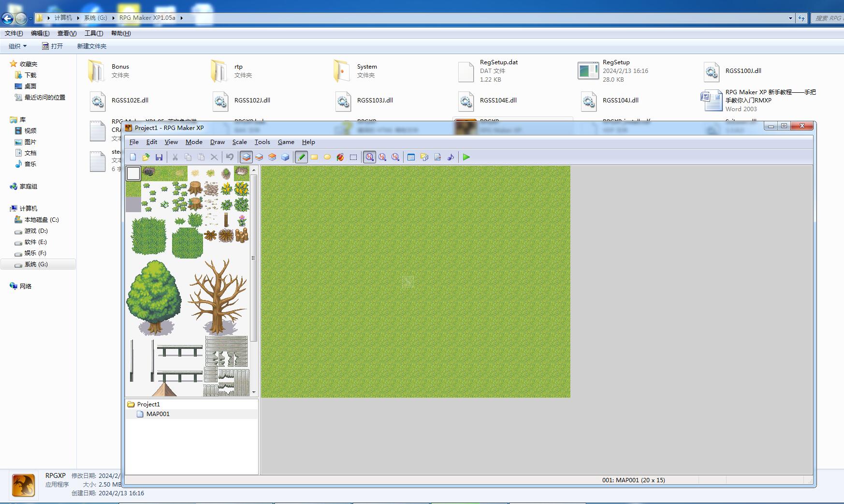
Task: Start Playtest with the green play icon
Action: click(x=466, y=157)
